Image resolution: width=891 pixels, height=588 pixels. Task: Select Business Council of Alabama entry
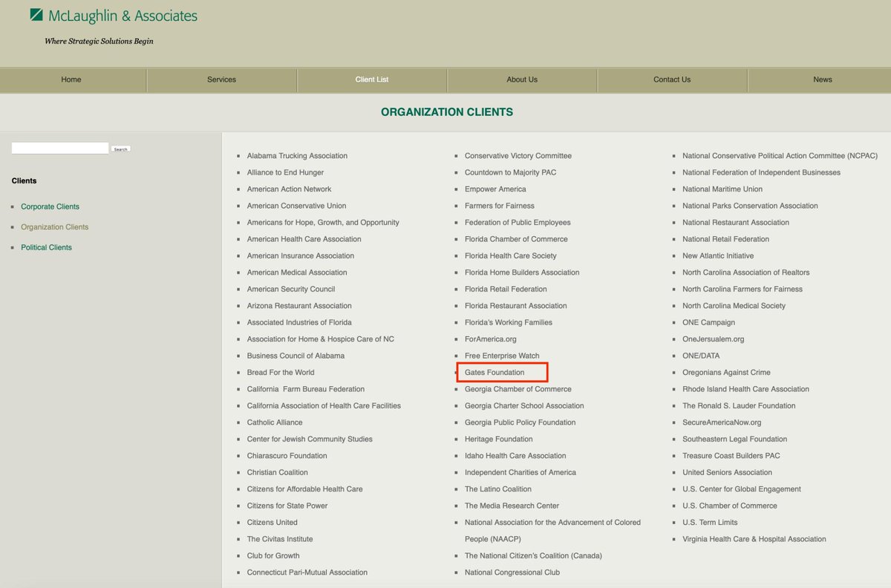click(296, 356)
